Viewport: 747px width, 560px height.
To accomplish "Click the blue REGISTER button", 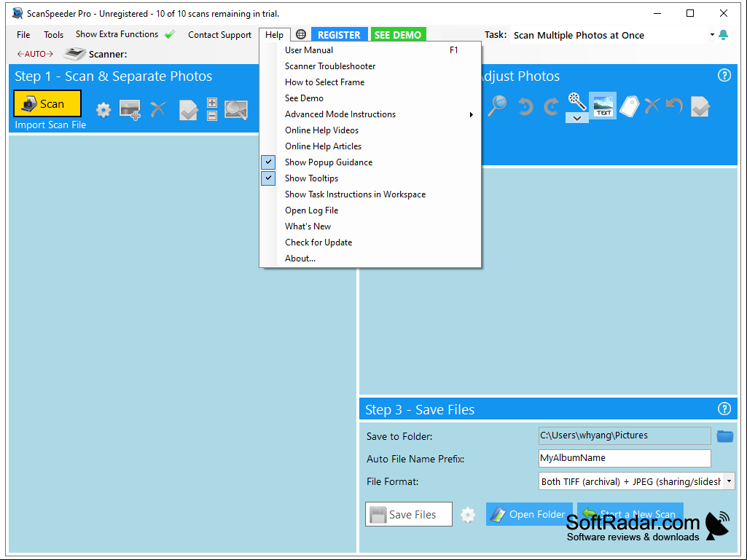I will [339, 35].
